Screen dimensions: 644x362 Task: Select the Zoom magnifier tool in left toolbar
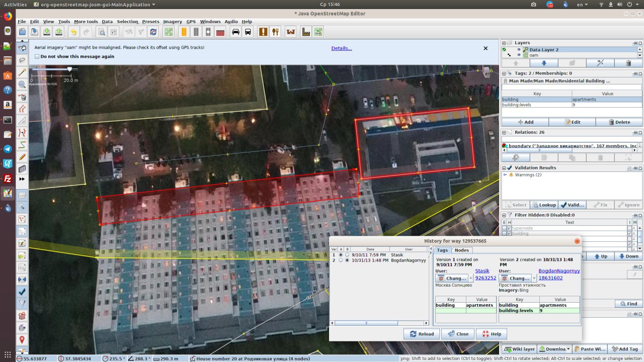click(22, 84)
